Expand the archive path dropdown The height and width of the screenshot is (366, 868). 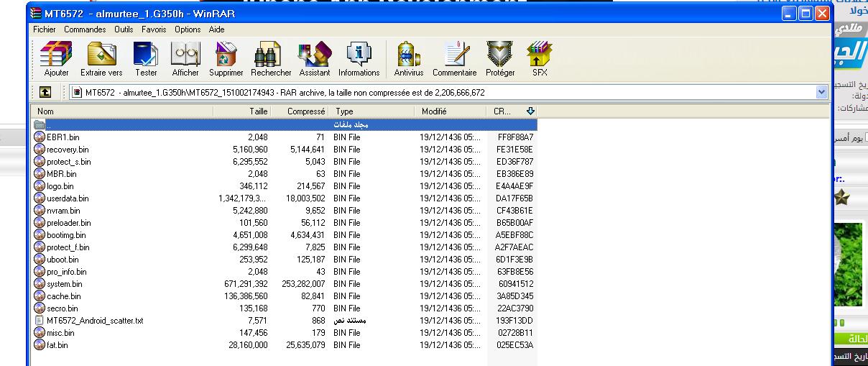click(822, 92)
